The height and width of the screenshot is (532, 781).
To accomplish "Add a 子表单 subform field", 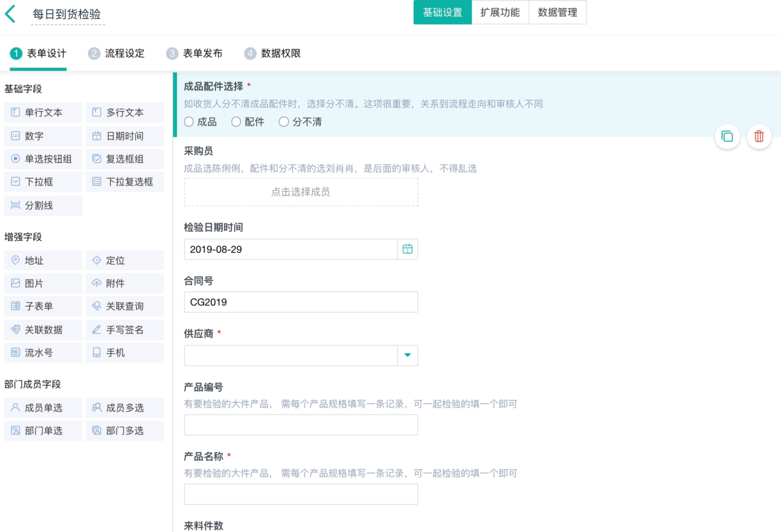I will click(43, 306).
